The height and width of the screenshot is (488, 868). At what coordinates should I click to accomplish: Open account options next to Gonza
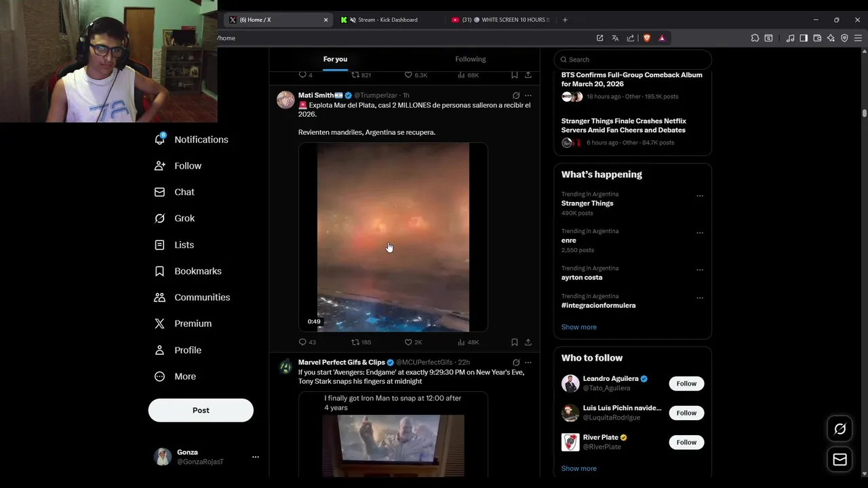[256, 457]
